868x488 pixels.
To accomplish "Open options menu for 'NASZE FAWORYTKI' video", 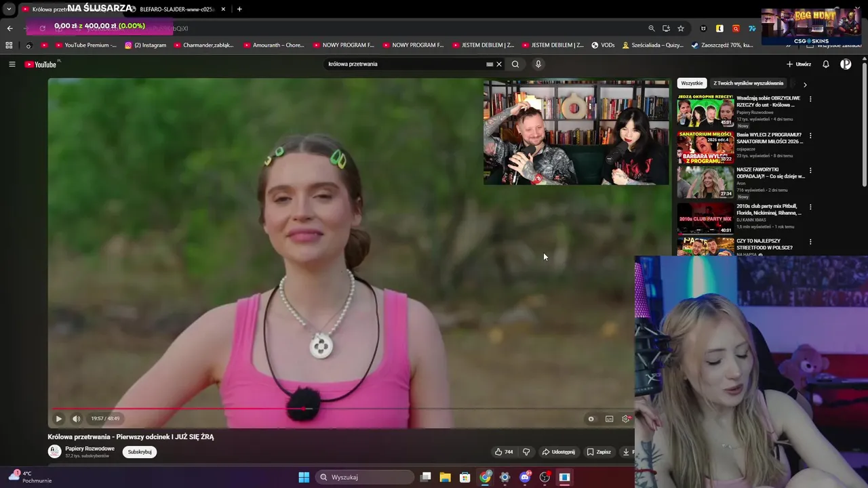I will tap(810, 171).
